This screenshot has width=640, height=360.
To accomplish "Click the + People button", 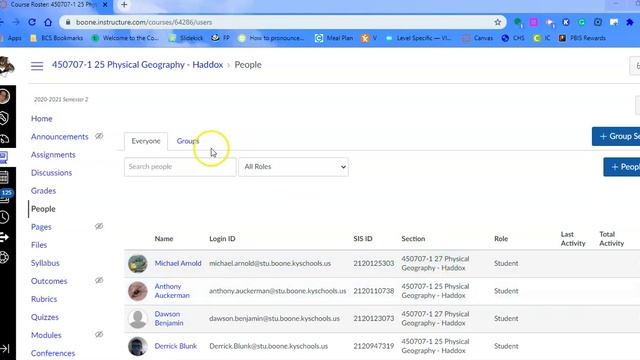I will click(622, 167).
